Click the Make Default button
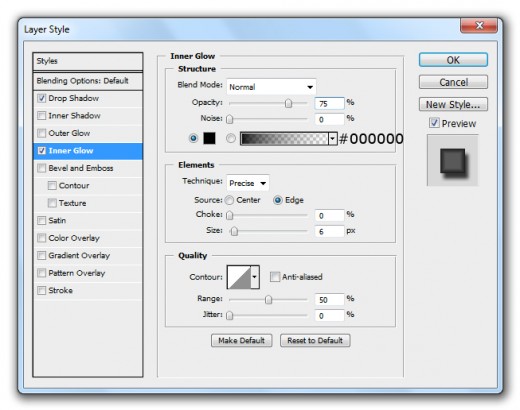520x410 pixels. pyautogui.click(x=242, y=340)
